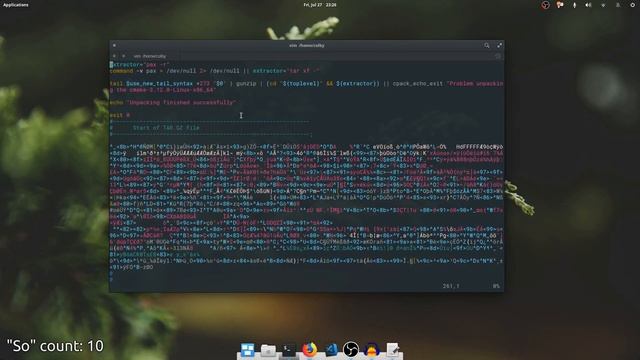
Task: Close the vim terminal tab
Action: tap(124, 56)
